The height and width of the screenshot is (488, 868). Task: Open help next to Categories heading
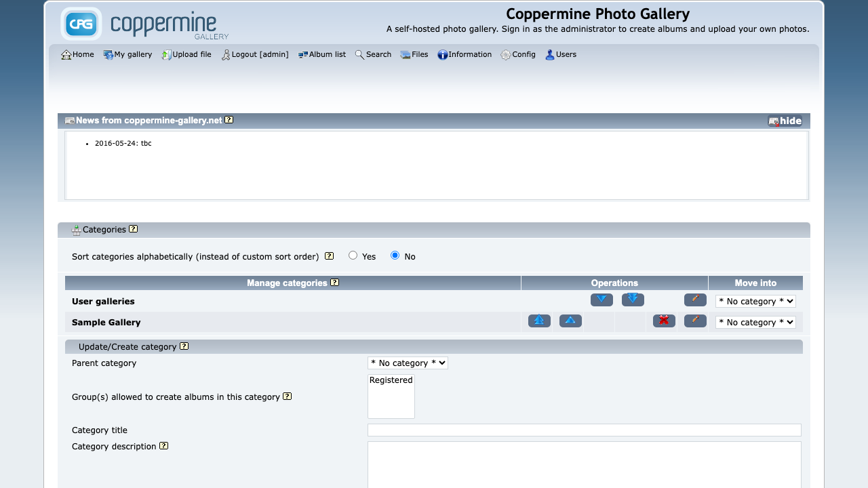pyautogui.click(x=134, y=229)
